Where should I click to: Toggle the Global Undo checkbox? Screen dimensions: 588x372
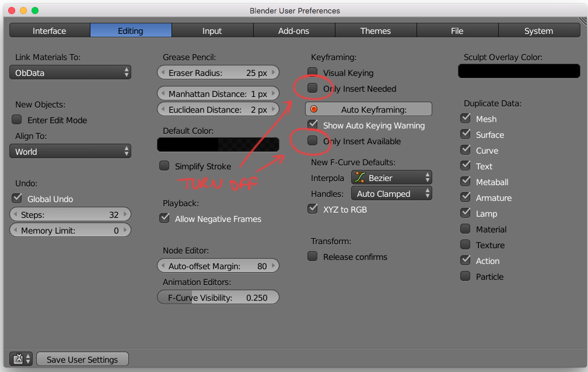[x=17, y=198]
